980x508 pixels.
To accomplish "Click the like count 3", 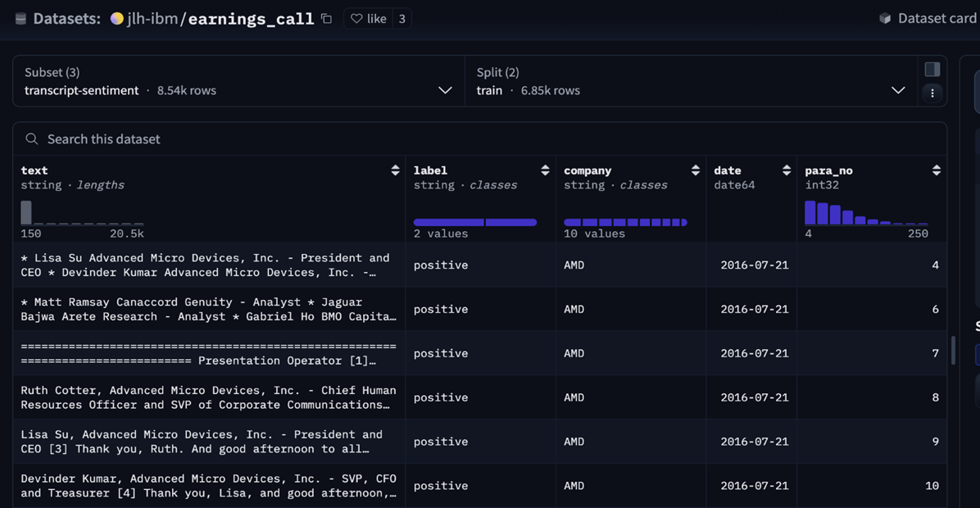I will [402, 19].
